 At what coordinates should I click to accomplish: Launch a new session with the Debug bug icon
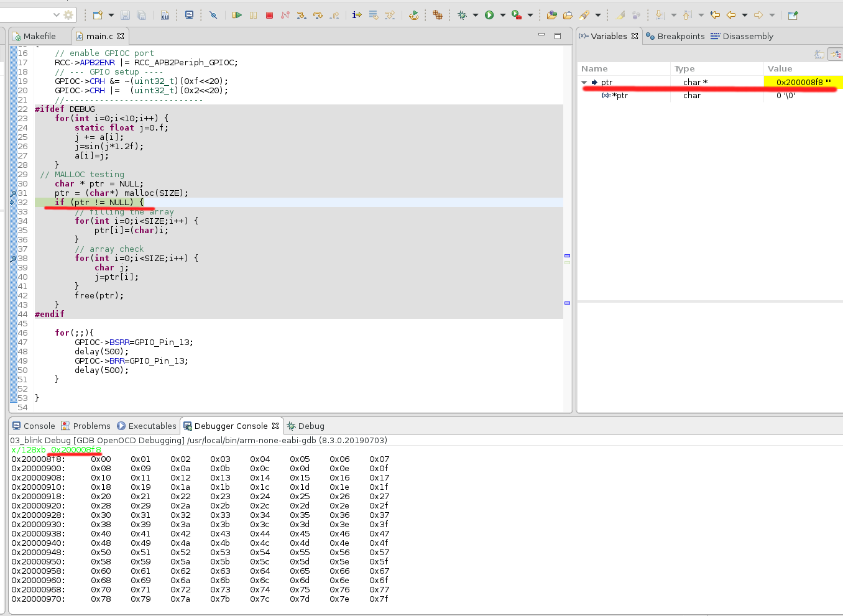pos(463,15)
